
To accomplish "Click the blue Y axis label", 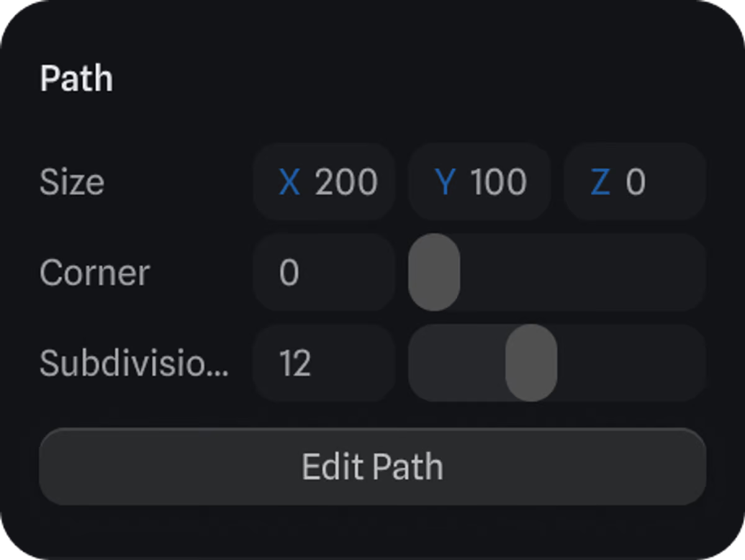I will click(x=445, y=182).
